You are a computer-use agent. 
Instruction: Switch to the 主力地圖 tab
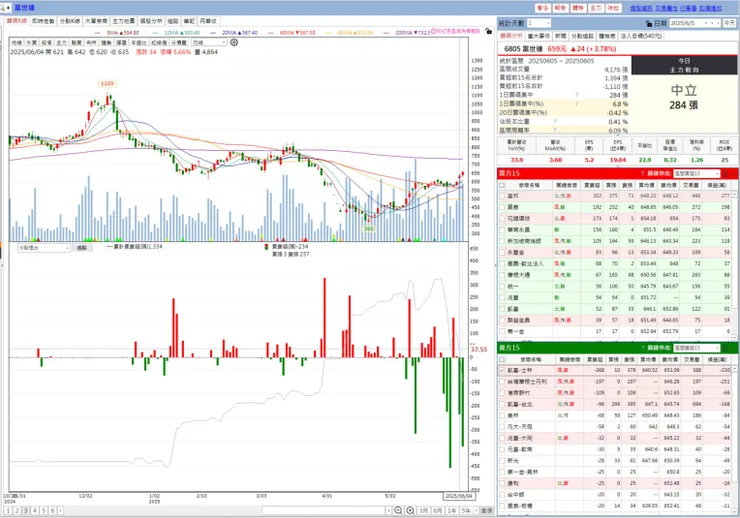coord(124,21)
